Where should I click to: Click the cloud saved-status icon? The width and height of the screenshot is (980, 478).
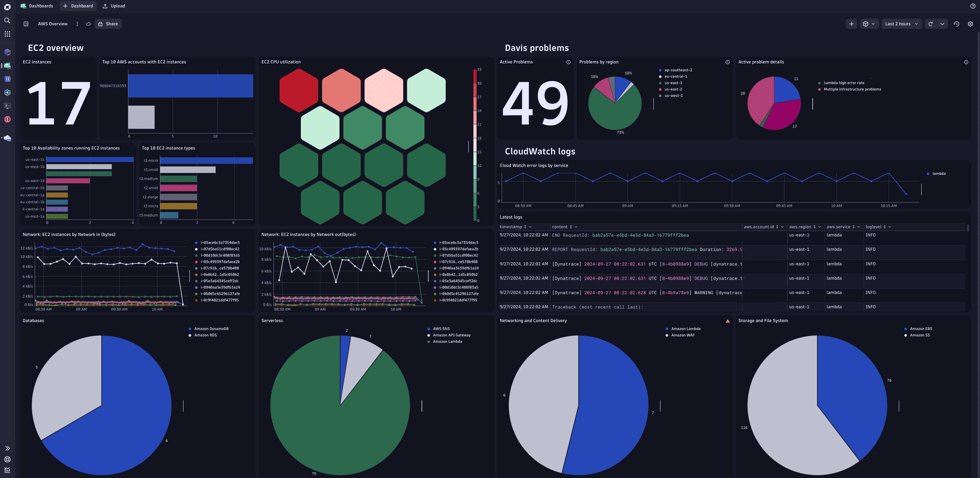[89, 24]
